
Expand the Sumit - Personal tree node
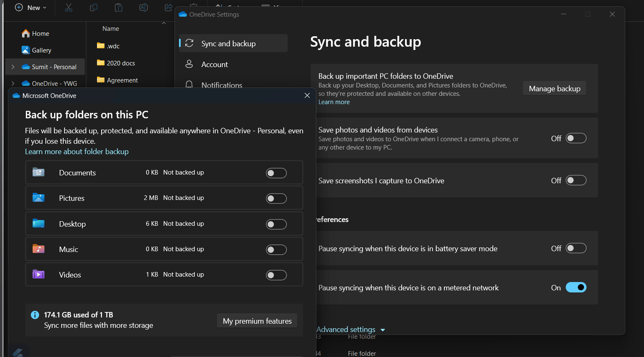pos(13,67)
